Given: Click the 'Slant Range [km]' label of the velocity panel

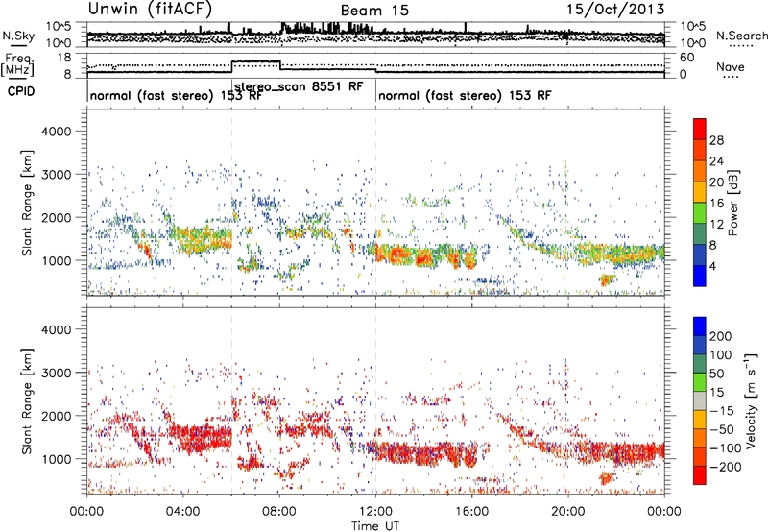Looking at the screenshot, I should click(x=27, y=401).
